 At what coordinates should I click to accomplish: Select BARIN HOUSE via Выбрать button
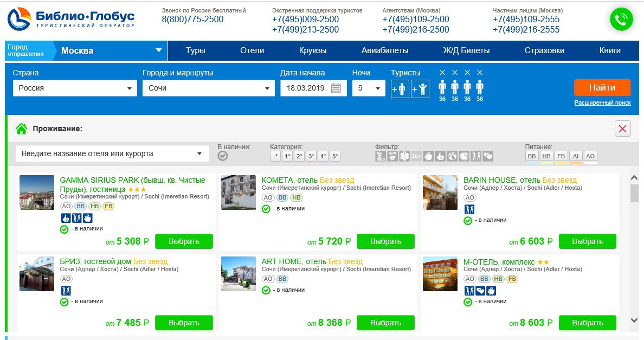[588, 241]
